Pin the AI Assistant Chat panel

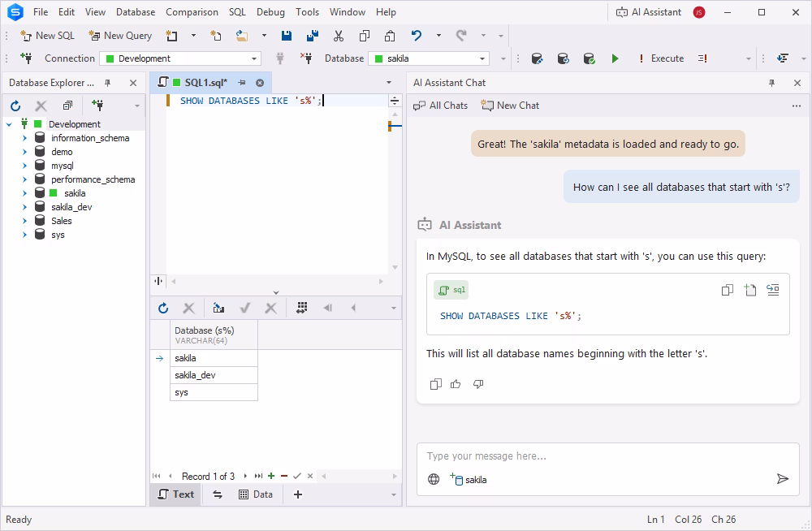click(771, 83)
